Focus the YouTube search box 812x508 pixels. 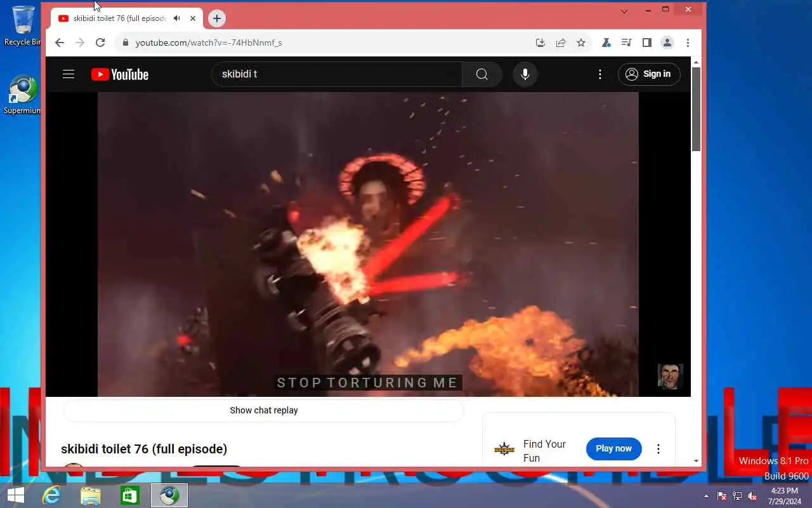click(x=337, y=74)
